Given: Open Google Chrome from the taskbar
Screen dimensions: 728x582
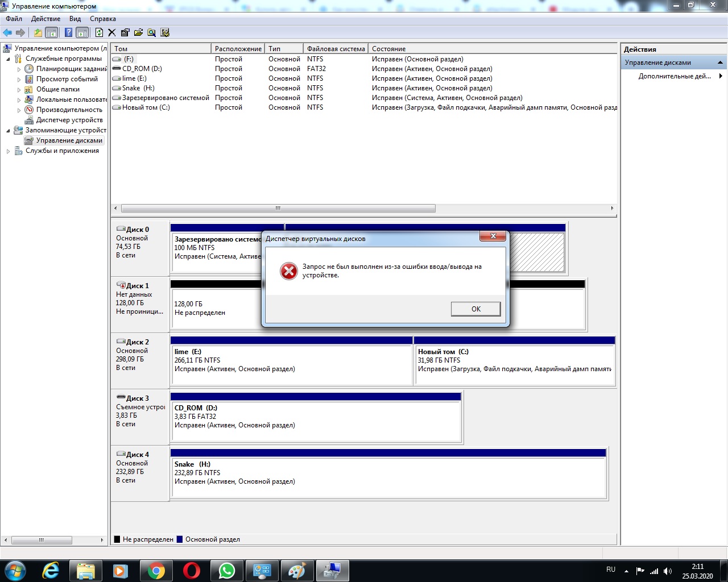Looking at the screenshot, I should pyautogui.click(x=156, y=571).
